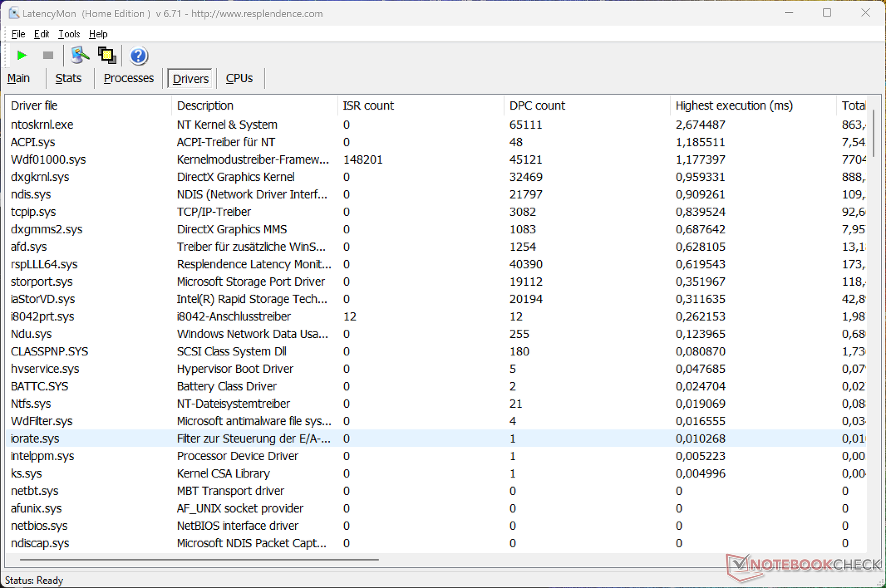Open the Edit menu
Viewport: 886px width, 588px height.
[42, 34]
